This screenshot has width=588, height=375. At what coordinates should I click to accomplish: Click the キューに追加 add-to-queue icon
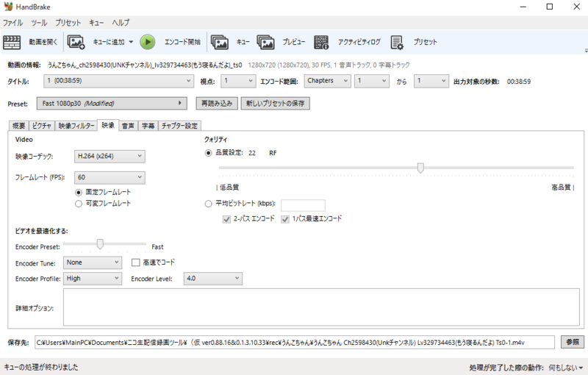coord(76,42)
